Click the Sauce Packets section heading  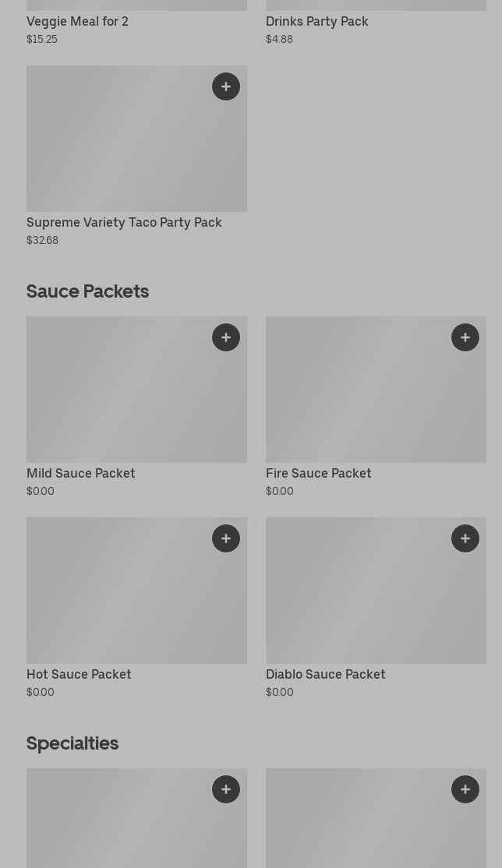(87, 291)
